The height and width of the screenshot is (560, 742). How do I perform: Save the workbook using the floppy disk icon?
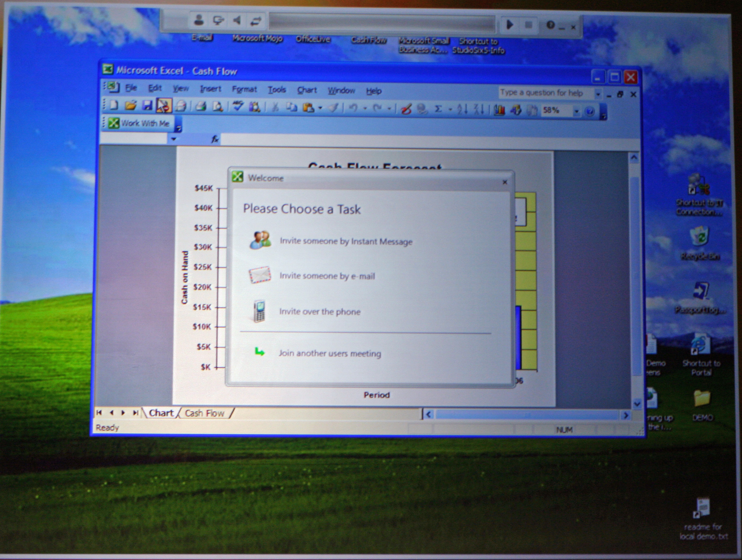[x=147, y=106]
